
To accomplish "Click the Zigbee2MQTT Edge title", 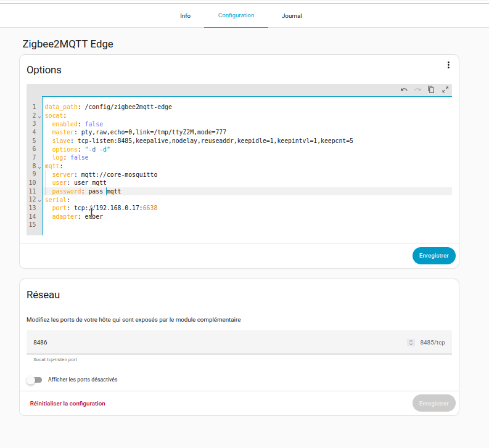I will (x=68, y=44).
